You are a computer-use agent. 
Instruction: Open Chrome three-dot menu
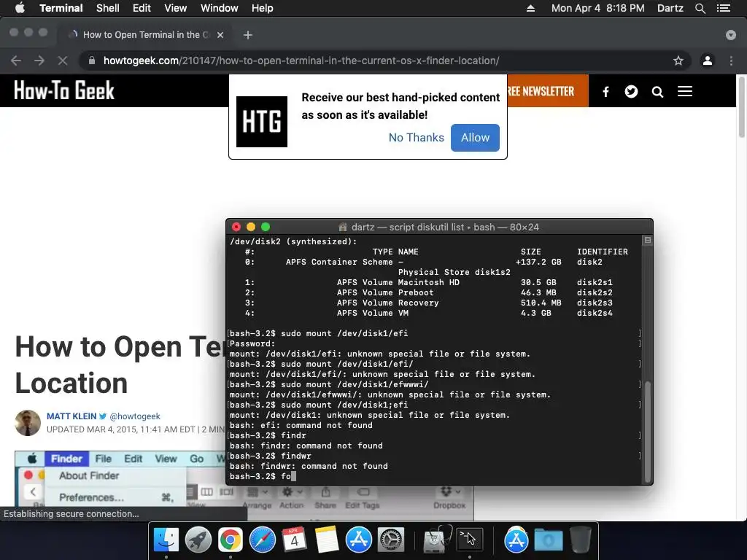click(731, 61)
